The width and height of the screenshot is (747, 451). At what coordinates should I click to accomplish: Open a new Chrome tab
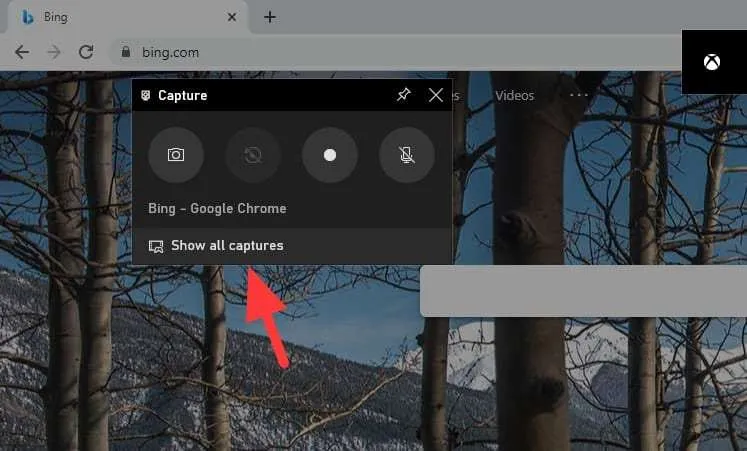[270, 17]
